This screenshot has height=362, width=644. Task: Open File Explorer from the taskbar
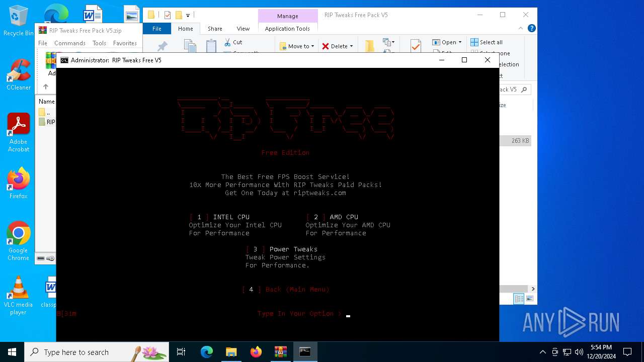pyautogui.click(x=231, y=352)
